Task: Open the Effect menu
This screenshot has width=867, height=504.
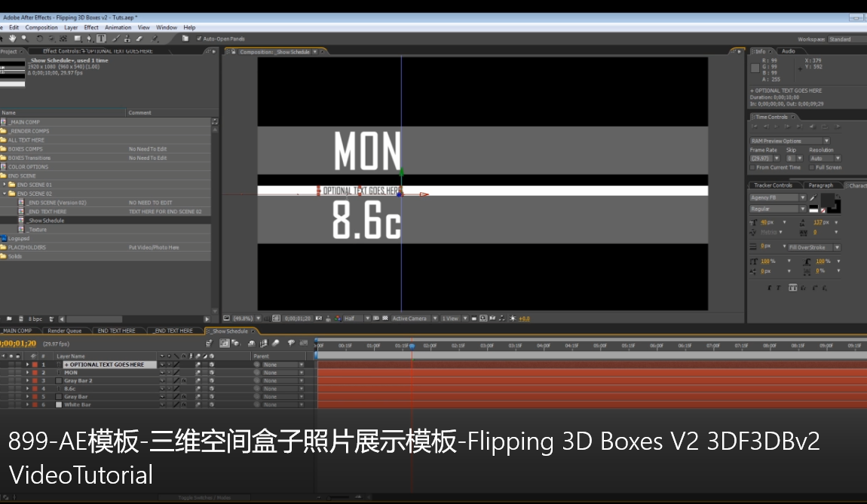Action: click(x=91, y=28)
